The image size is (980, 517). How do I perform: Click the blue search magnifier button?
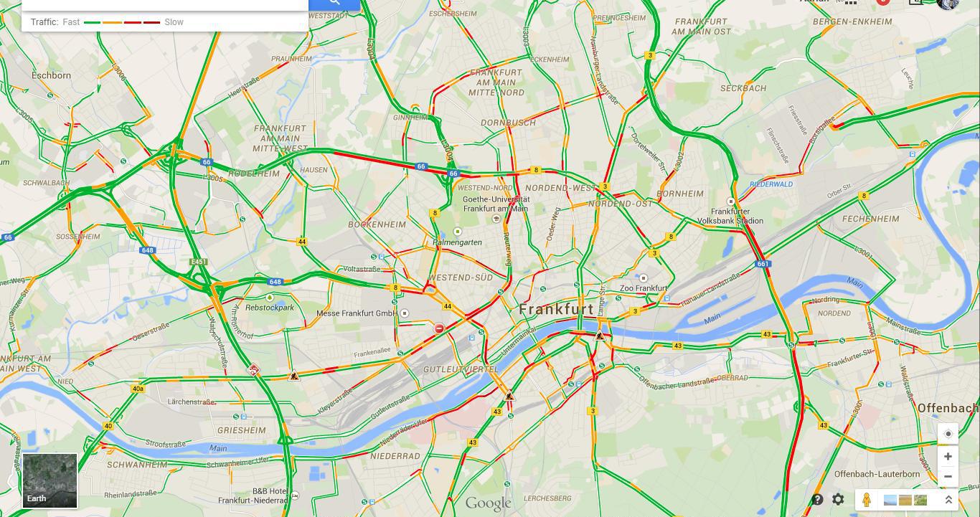coord(334,4)
